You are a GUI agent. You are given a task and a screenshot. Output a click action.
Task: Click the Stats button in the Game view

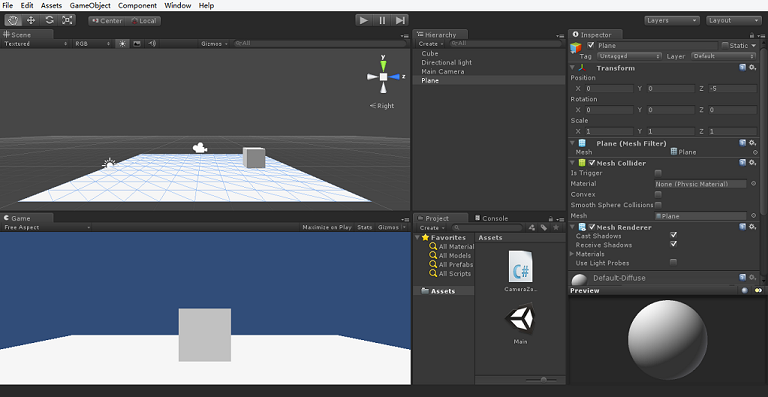coord(364,227)
